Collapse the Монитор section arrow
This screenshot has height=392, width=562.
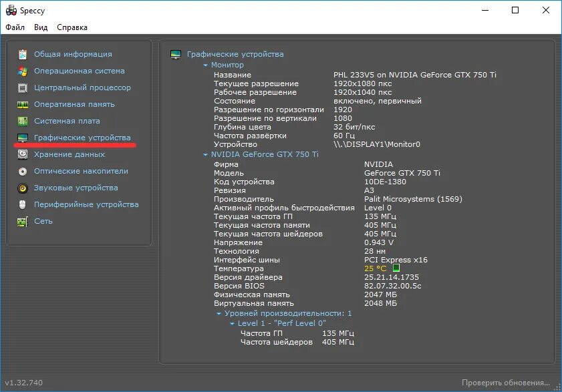click(x=205, y=65)
